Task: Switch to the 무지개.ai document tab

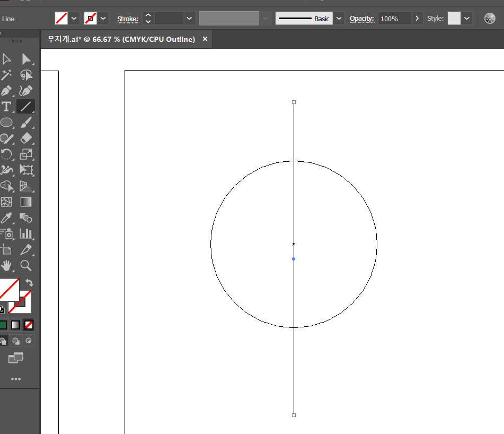Action: coord(121,39)
